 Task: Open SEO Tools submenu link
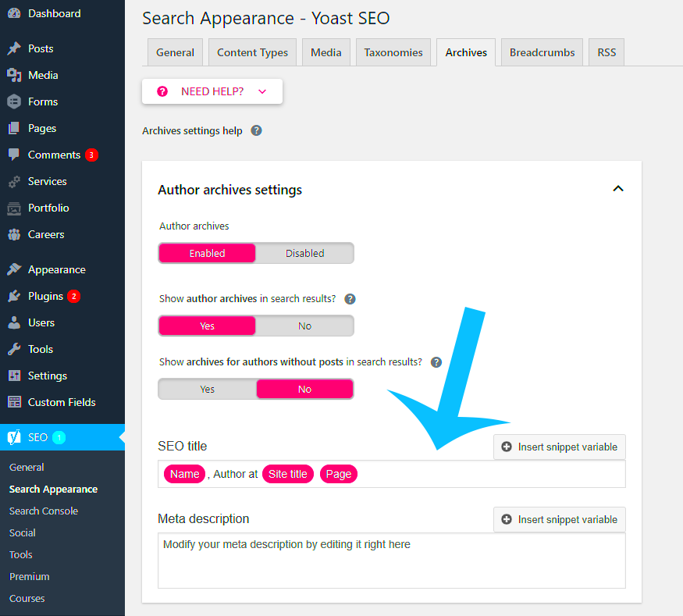[21, 554]
